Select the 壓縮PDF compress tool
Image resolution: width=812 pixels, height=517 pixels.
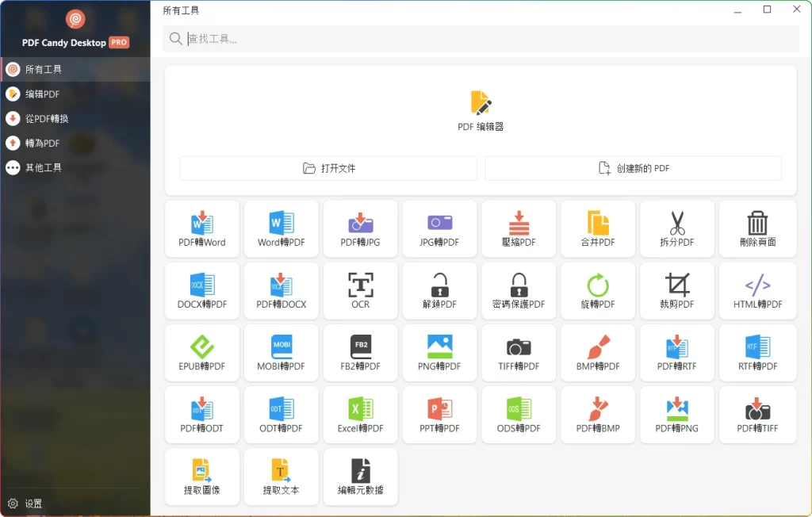(519, 228)
